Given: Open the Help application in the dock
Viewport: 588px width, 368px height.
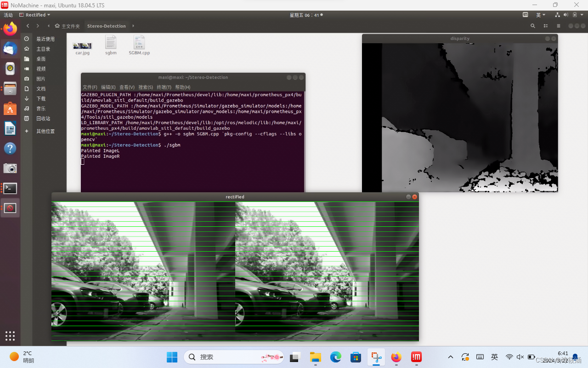Looking at the screenshot, I should point(10,148).
